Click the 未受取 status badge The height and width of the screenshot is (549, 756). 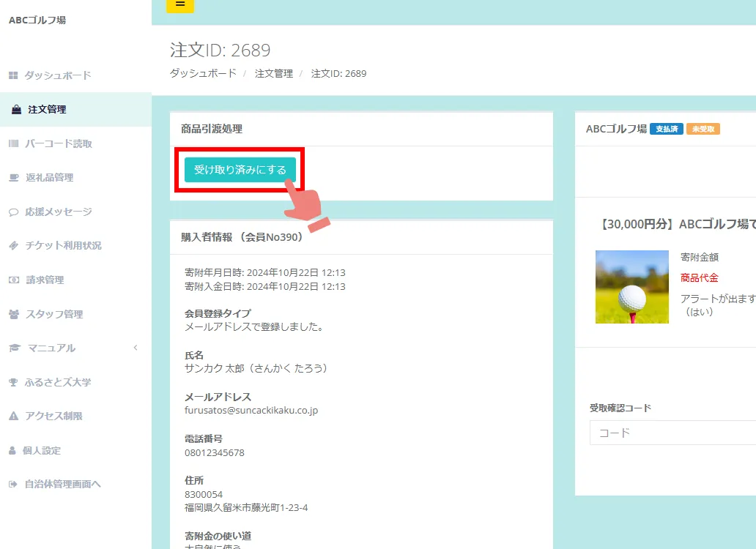coord(703,128)
